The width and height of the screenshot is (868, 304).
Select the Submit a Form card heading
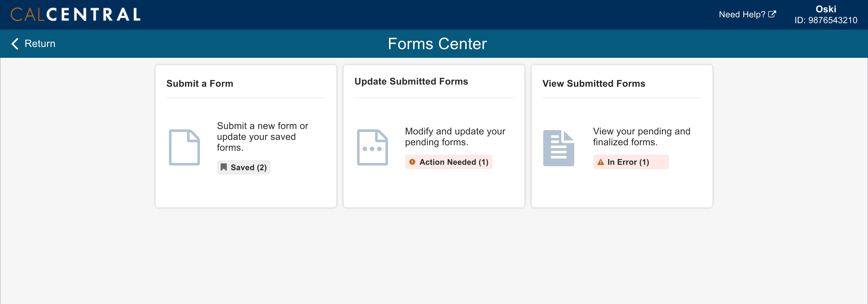click(x=200, y=84)
